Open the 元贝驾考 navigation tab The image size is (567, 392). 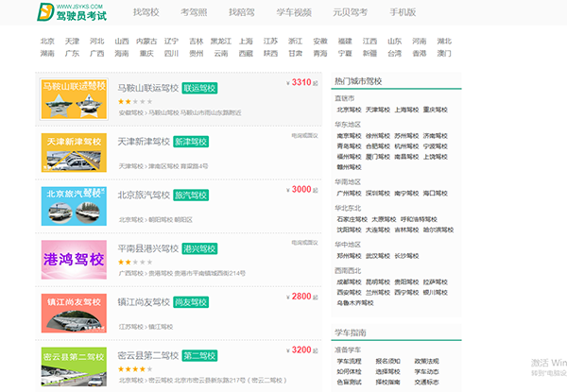coord(350,12)
